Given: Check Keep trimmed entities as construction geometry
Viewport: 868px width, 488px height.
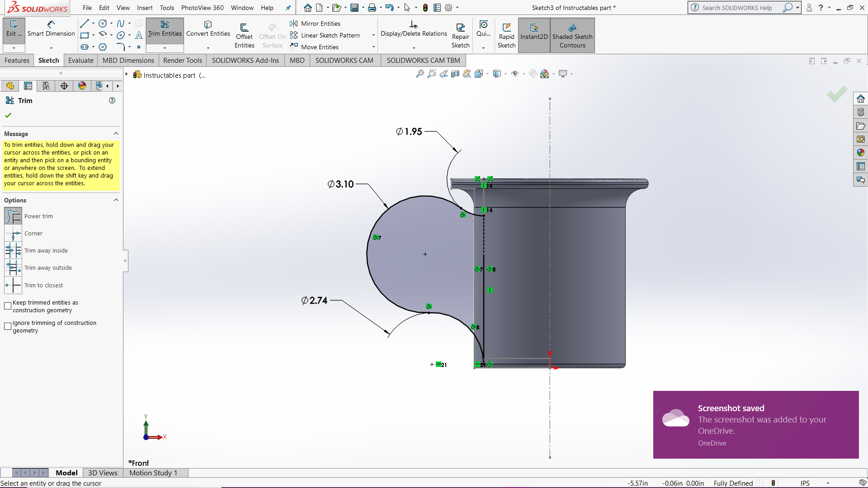Looking at the screenshot, I should pos(7,306).
